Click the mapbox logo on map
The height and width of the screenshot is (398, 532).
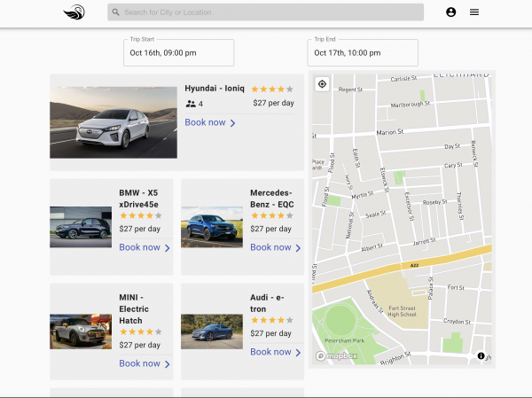[x=337, y=356]
